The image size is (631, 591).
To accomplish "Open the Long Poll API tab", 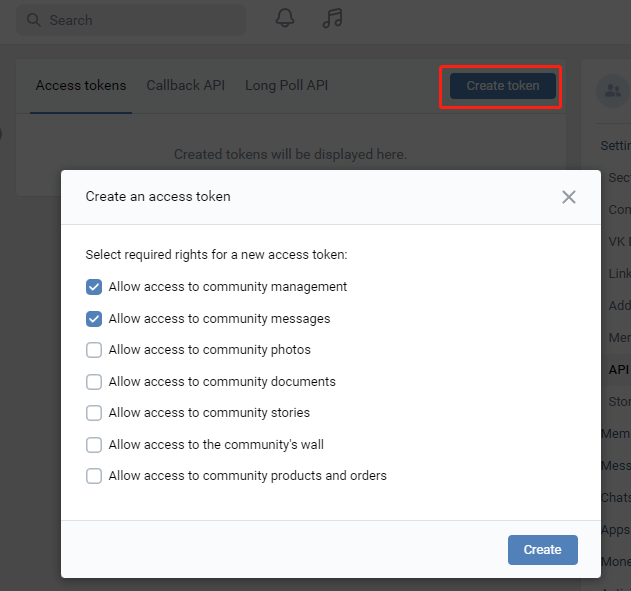I will click(x=286, y=85).
